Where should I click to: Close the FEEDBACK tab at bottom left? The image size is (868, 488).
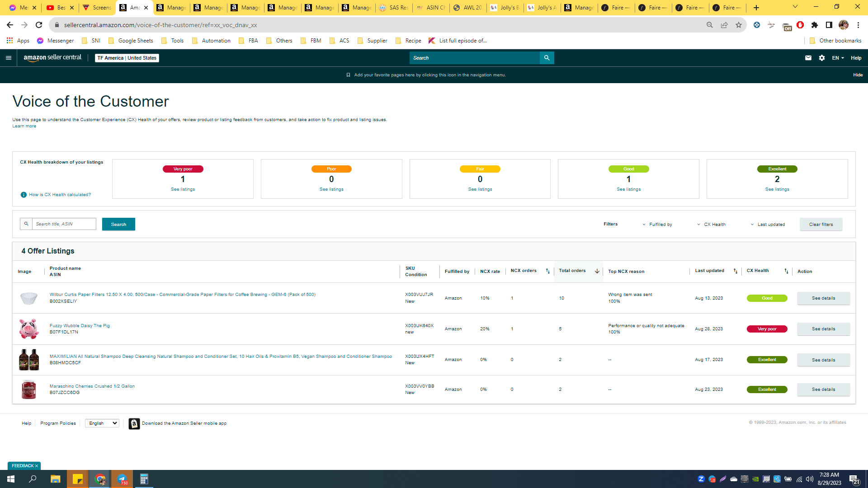(37, 466)
